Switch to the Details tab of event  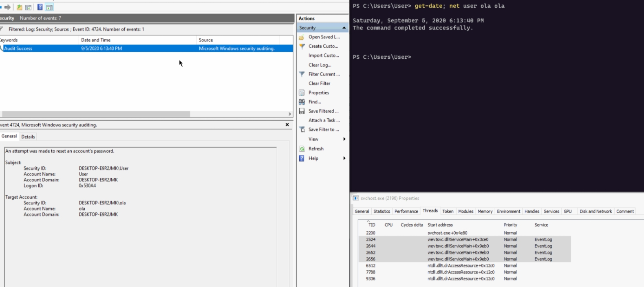[x=28, y=137]
